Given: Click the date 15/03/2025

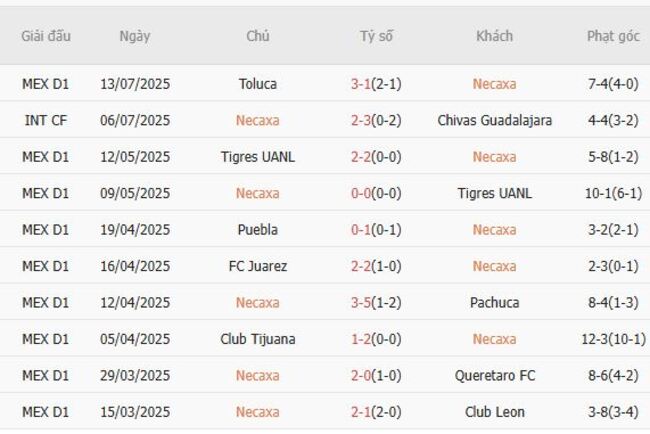Looking at the screenshot, I should (x=135, y=412).
